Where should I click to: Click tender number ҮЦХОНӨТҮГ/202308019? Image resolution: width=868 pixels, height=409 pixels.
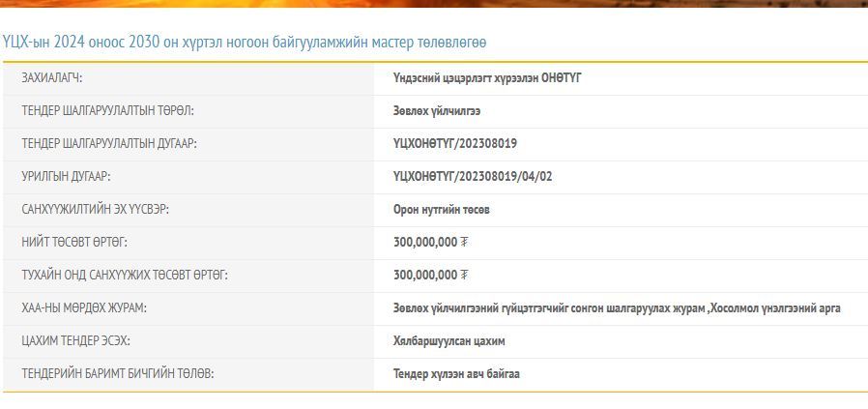[454, 144]
